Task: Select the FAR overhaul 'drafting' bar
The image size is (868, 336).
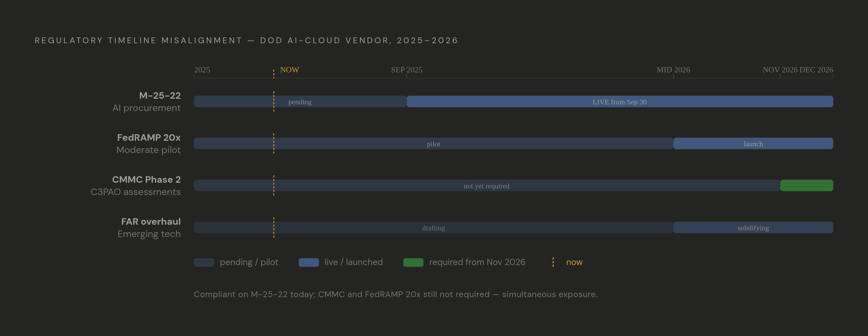Action: click(433, 227)
